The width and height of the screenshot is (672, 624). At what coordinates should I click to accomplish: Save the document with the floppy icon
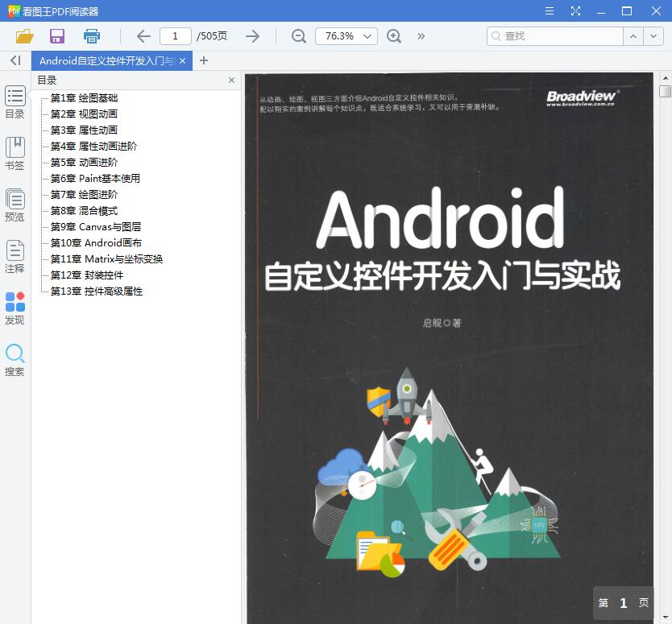coord(57,36)
